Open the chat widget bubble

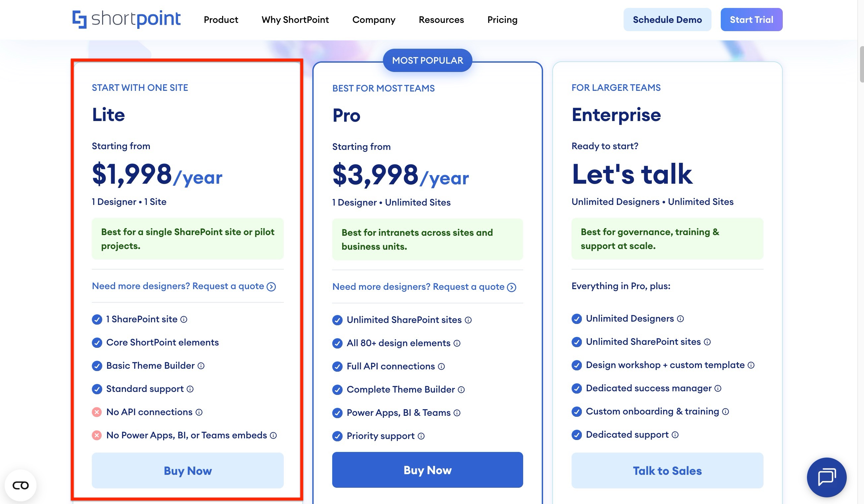[826, 477]
